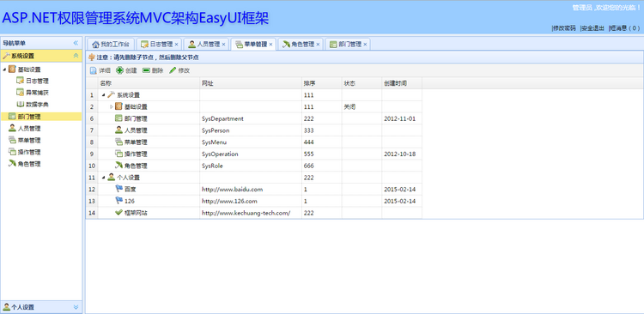Click the SysDepartment cell
644x314 pixels.
click(251, 118)
